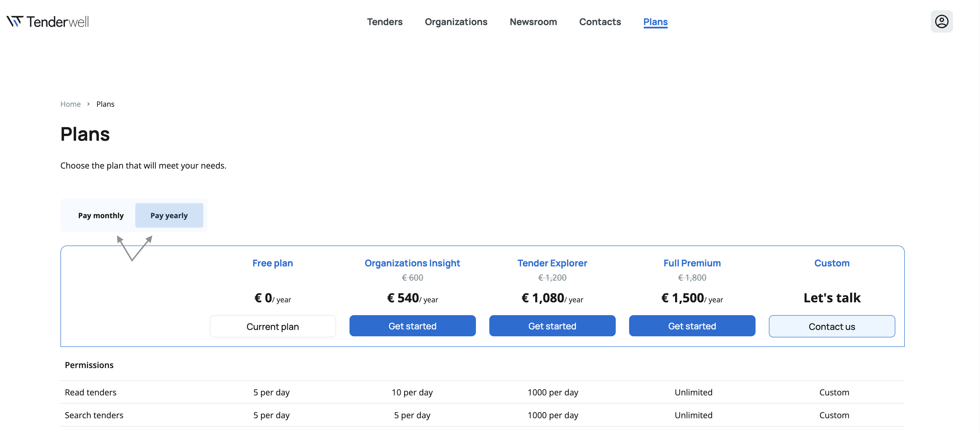Select the Pay yearly option

pyautogui.click(x=169, y=215)
